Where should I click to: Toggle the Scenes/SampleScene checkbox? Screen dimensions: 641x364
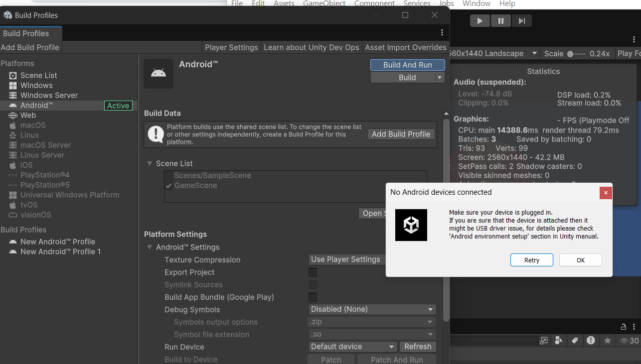click(169, 175)
